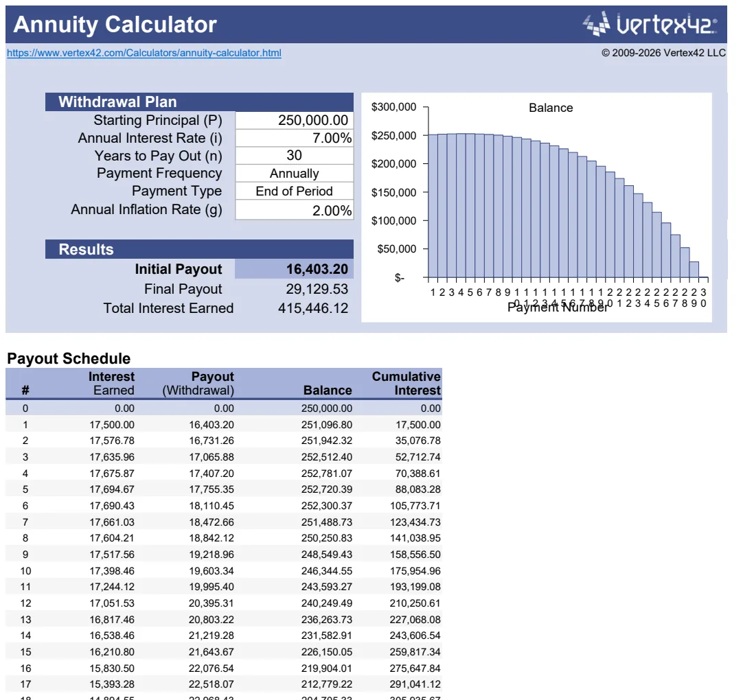Open the Payment Frequency cell Annually
Screen dimensions: 743x700
[x=295, y=174]
